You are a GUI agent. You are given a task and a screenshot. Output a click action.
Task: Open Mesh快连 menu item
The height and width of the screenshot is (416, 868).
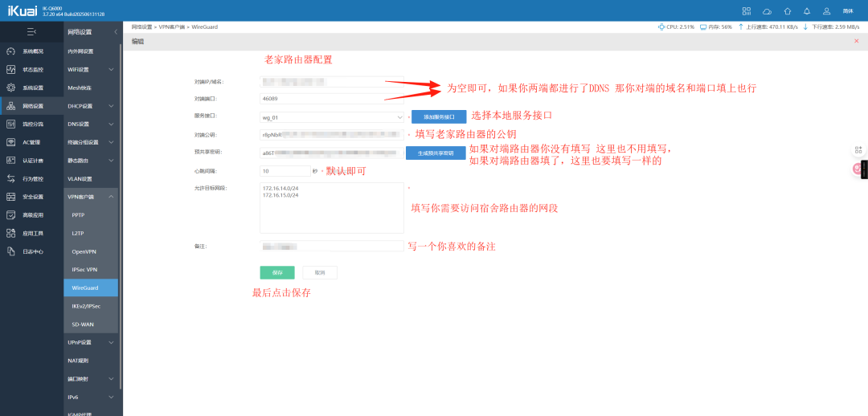click(x=80, y=88)
